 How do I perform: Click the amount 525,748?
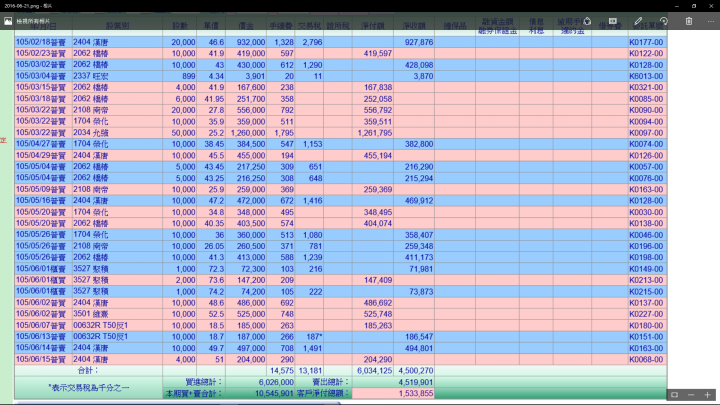click(377, 315)
